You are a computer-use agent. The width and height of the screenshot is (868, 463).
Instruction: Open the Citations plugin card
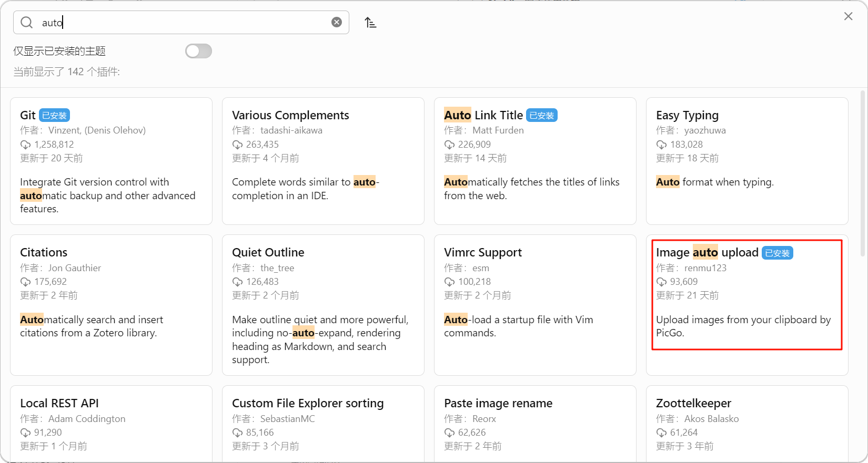tap(111, 305)
